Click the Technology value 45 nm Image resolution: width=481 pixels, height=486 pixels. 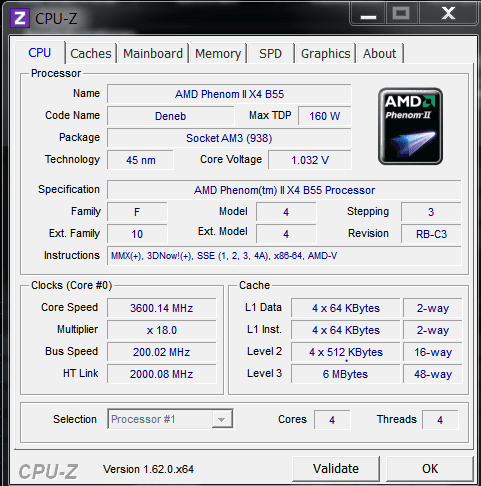[140, 160]
